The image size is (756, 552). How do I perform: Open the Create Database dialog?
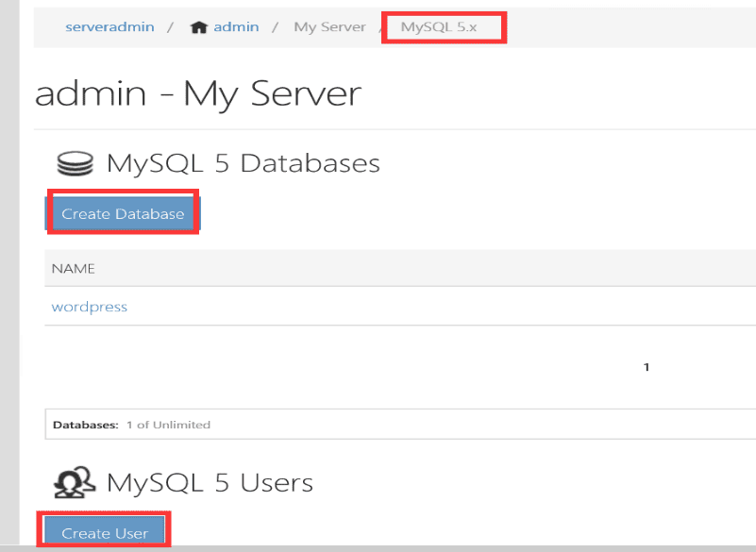[x=122, y=213]
